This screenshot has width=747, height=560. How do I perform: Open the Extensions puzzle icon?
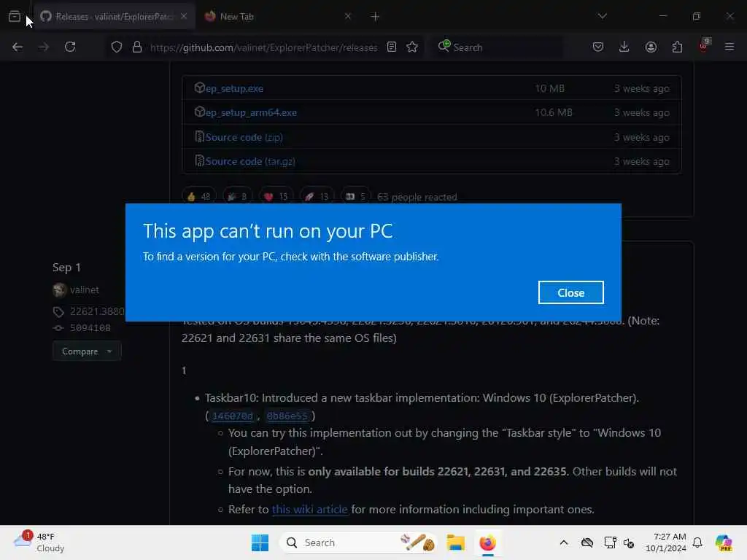point(677,47)
